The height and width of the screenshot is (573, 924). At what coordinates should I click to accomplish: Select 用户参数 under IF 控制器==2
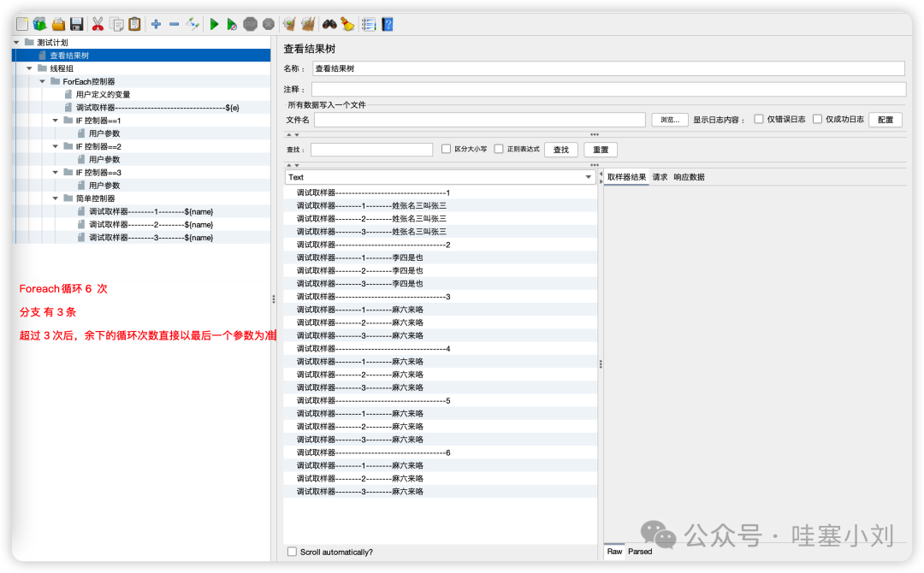click(x=104, y=159)
